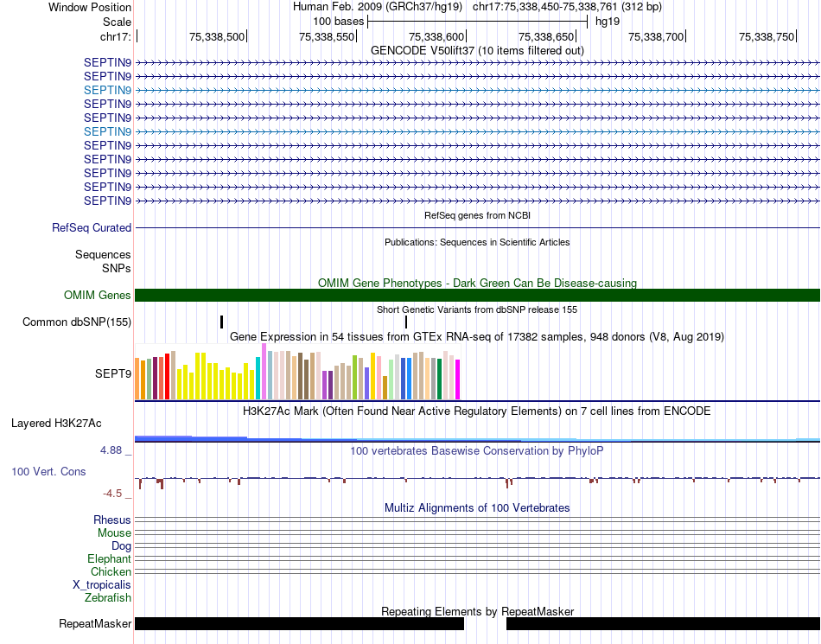821x644 pixels.
Task: Open the Publications: Sequences in Scientific Articles title
Action: click(477, 242)
